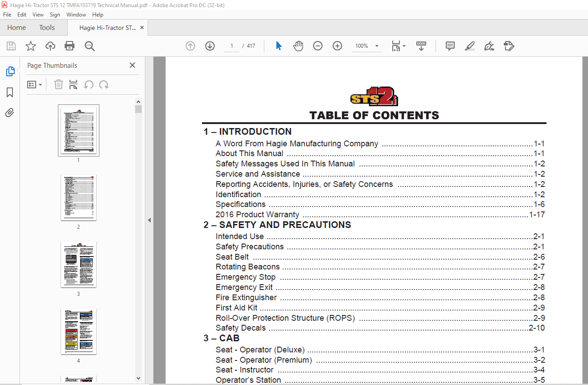Open the find text magnifier
Image resolution: width=588 pixels, height=385 pixels.
pyautogui.click(x=90, y=46)
